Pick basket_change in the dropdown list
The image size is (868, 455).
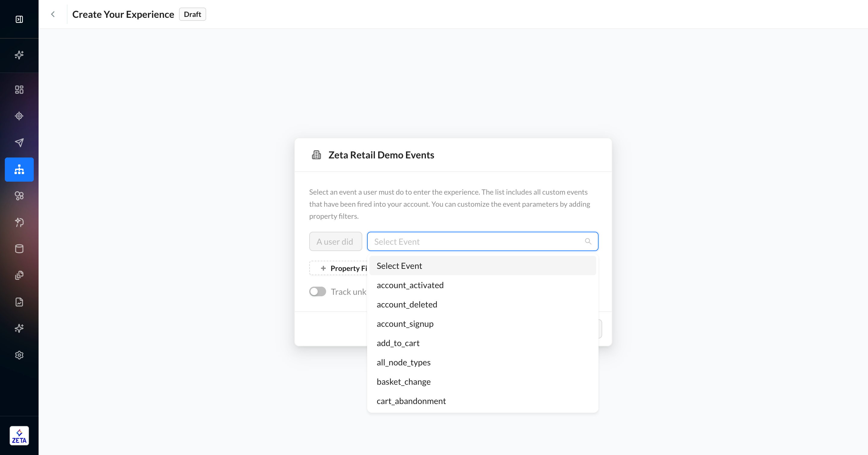point(403,382)
